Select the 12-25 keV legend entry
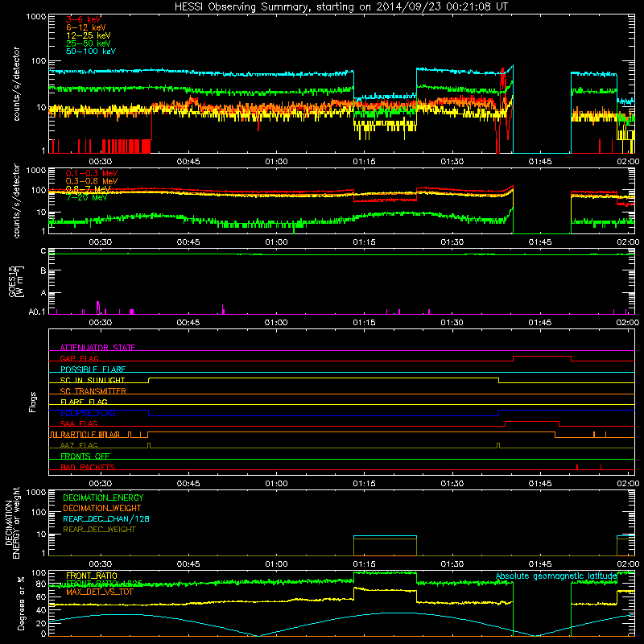The width and height of the screenshot is (644, 644). pos(88,35)
